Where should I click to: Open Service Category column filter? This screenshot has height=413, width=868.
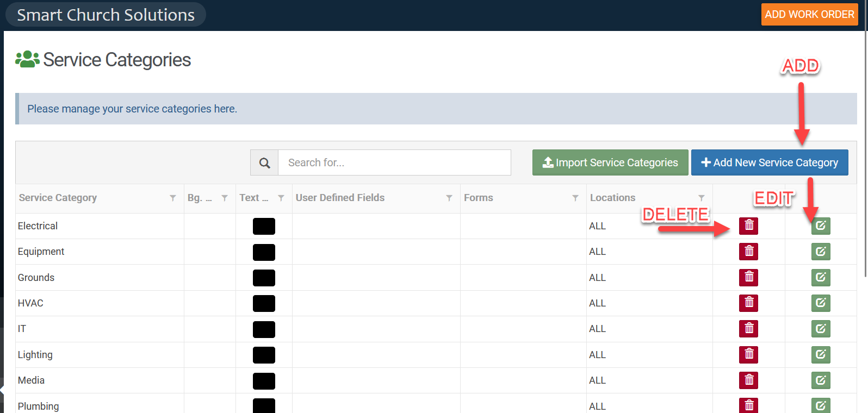coord(173,198)
